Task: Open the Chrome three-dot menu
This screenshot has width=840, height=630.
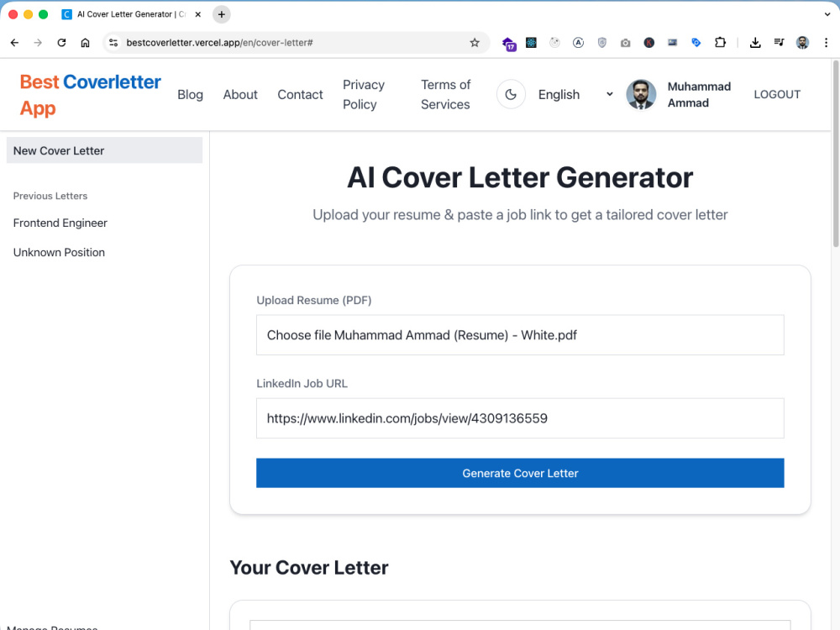Action: pyautogui.click(x=826, y=43)
